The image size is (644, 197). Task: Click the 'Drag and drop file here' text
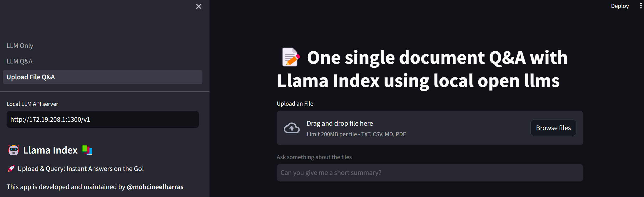pyautogui.click(x=340, y=124)
